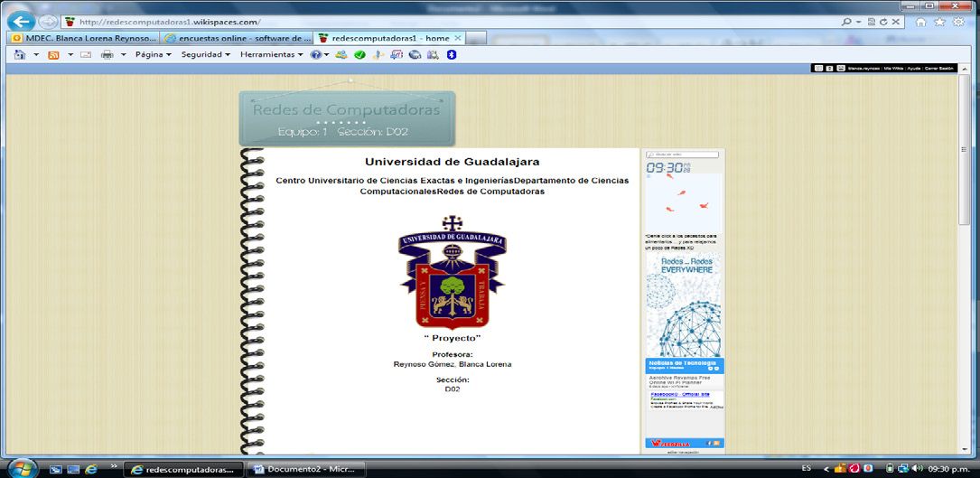Click the browser Forward arrow button

pyautogui.click(x=48, y=22)
